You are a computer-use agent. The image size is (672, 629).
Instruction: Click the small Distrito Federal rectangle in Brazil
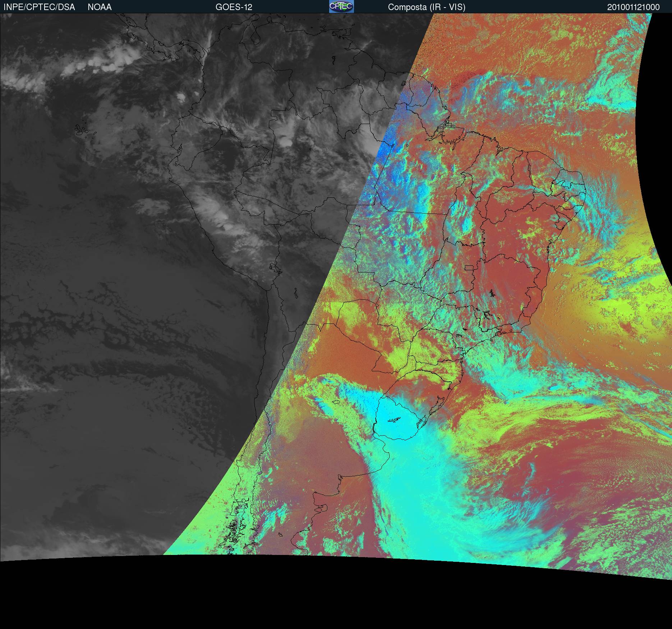(x=469, y=267)
